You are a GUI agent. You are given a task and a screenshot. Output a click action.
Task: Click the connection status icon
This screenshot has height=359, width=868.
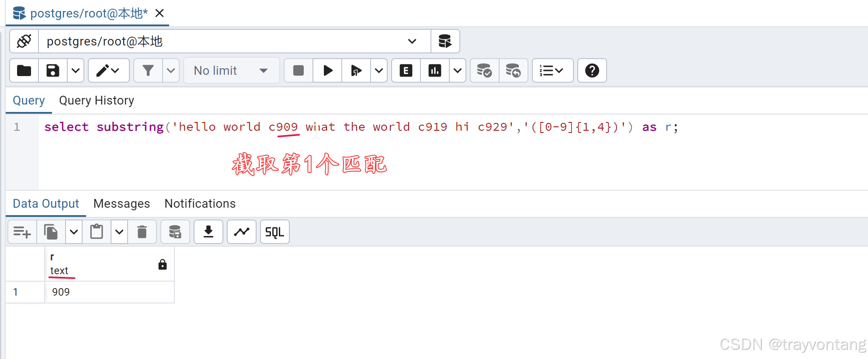pyautogui.click(x=24, y=41)
